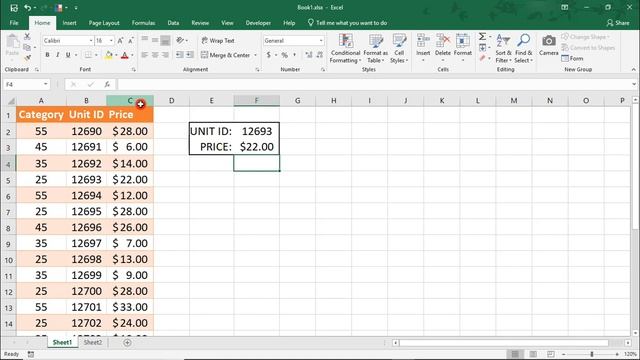Viewport: 640px width, 360px height.
Task: Click the Name Box showing F4
Action: (26, 84)
